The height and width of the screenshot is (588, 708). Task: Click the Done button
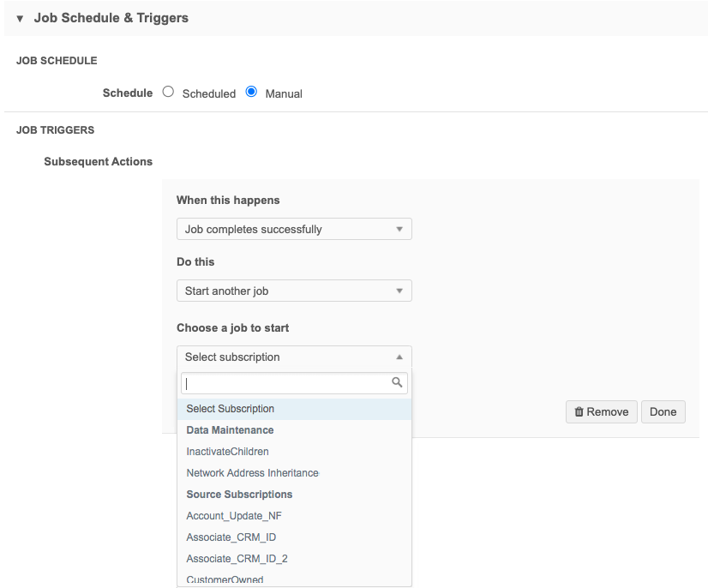pyautogui.click(x=663, y=411)
